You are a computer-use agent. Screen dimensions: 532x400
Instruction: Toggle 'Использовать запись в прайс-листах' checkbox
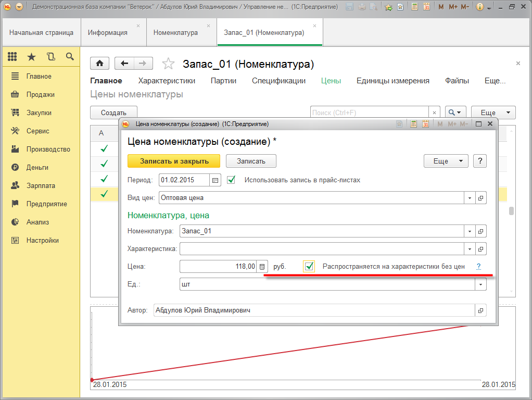point(231,180)
